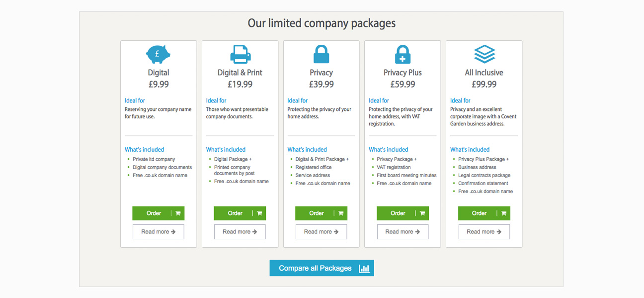Read more about the Privacy package

[322, 232]
